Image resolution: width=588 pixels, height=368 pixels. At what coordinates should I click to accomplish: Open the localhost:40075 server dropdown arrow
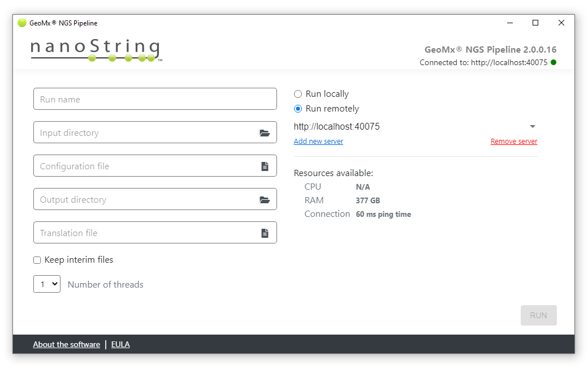coord(532,126)
